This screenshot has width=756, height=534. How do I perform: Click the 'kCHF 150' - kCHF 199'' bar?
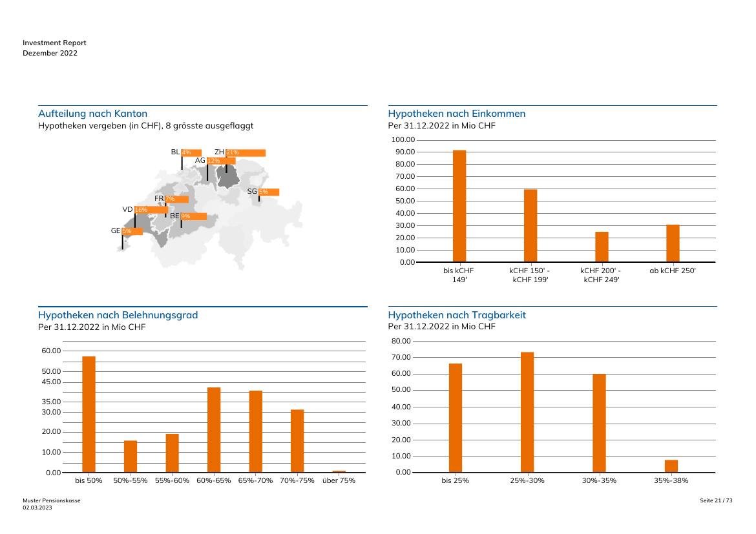click(x=530, y=225)
